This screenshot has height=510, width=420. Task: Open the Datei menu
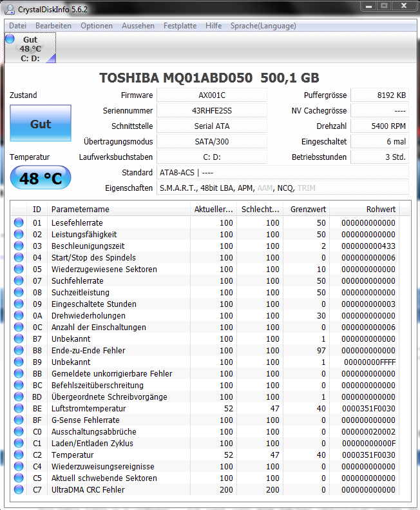tap(17, 26)
